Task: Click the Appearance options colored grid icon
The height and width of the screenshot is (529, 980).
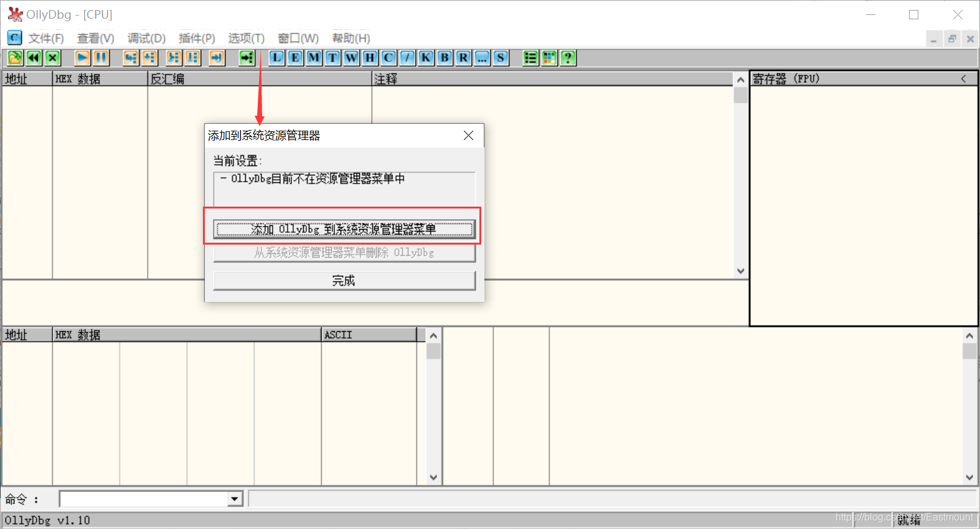Action: coord(549,58)
